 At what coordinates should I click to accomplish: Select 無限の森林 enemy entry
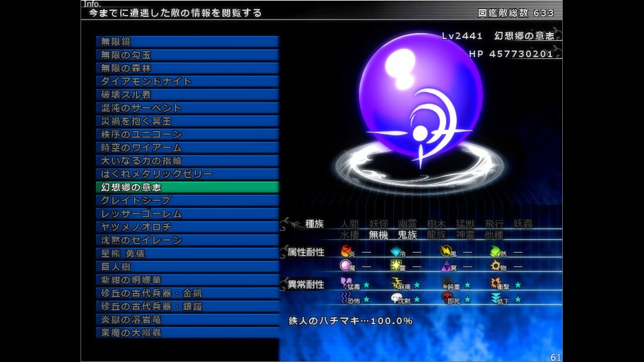[x=187, y=68]
